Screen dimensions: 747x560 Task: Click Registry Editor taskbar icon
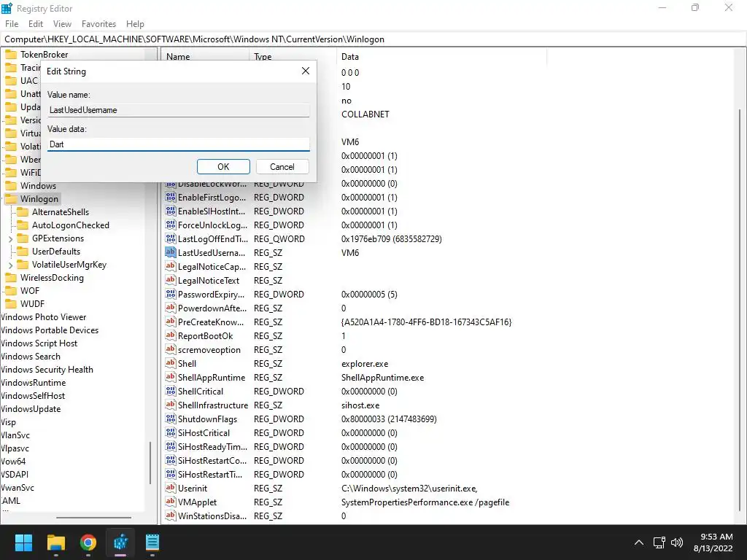[120, 542]
